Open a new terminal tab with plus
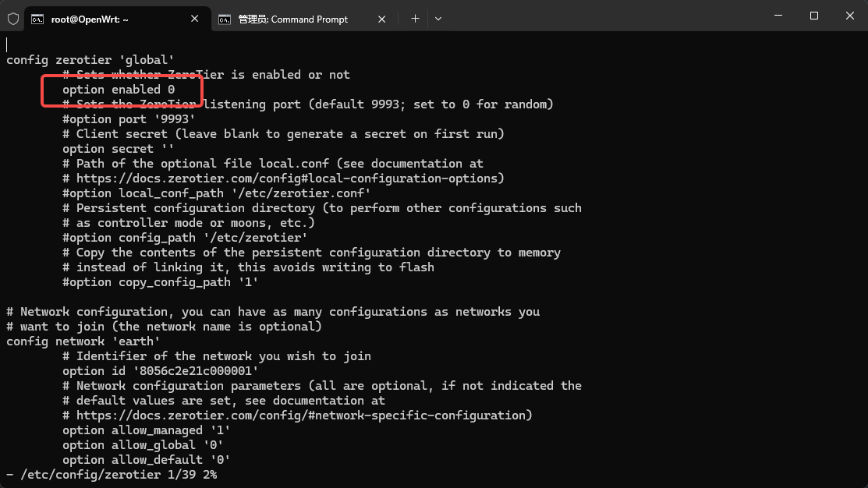Image resolution: width=868 pixels, height=488 pixels. pos(415,19)
